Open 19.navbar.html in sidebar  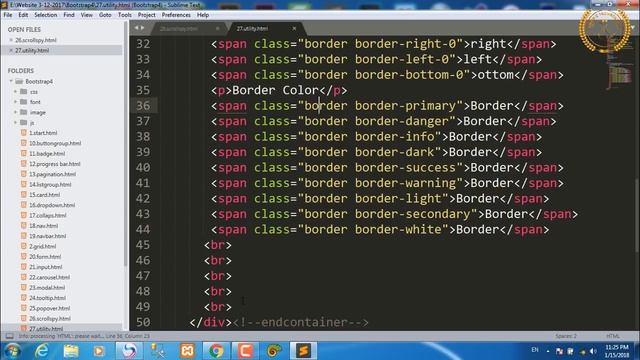(47, 236)
